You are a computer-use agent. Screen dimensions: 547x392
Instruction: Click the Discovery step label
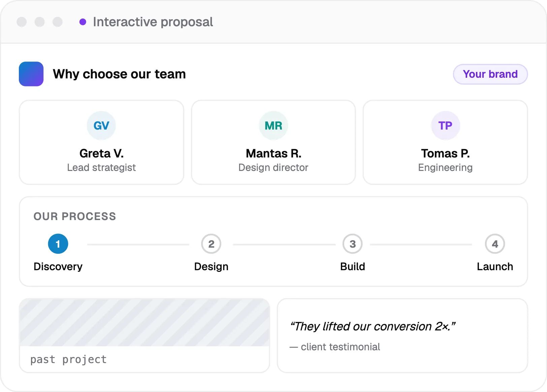(x=58, y=266)
